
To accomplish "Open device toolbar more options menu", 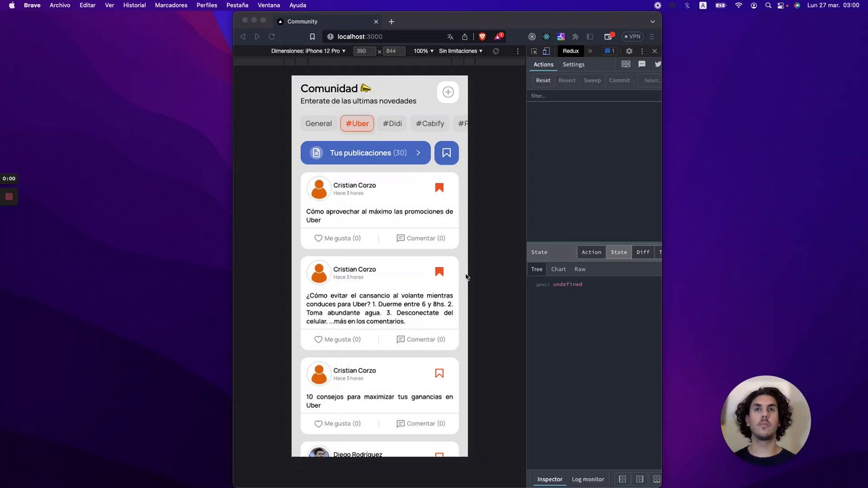I will (x=517, y=51).
